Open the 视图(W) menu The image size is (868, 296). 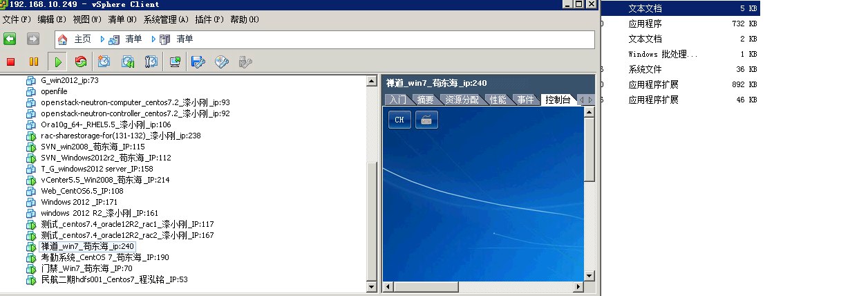click(x=87, y=19)
